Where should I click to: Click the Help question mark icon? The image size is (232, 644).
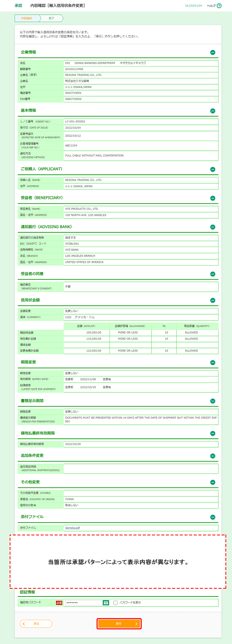pyautogui.click(x=219, y=6)
